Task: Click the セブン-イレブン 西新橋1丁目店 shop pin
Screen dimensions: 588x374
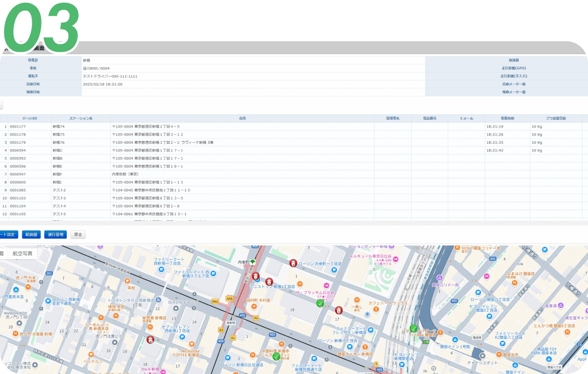Action: [x=183, y=337]
